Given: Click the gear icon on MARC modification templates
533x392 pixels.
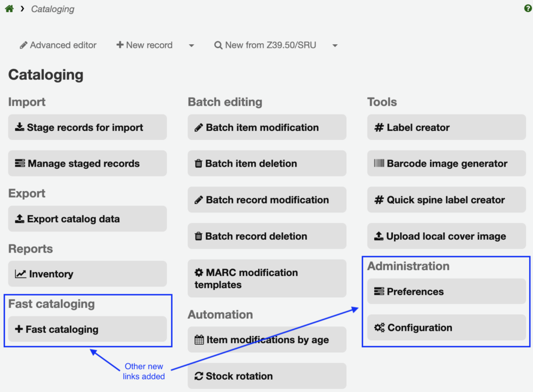Looking at the screenshot, I should [198, 273].
